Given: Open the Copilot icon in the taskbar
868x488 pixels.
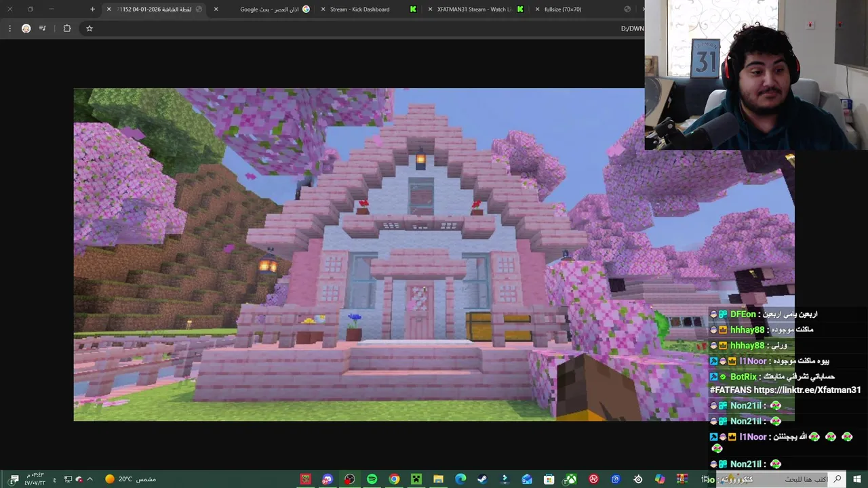Looking at the screenshot, I should point(660,479).
